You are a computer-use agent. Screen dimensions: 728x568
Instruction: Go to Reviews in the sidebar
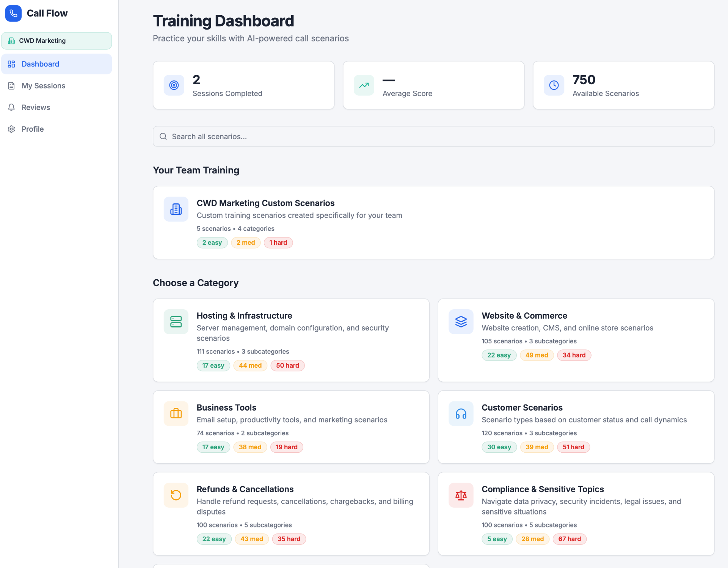tap(56, 107)
